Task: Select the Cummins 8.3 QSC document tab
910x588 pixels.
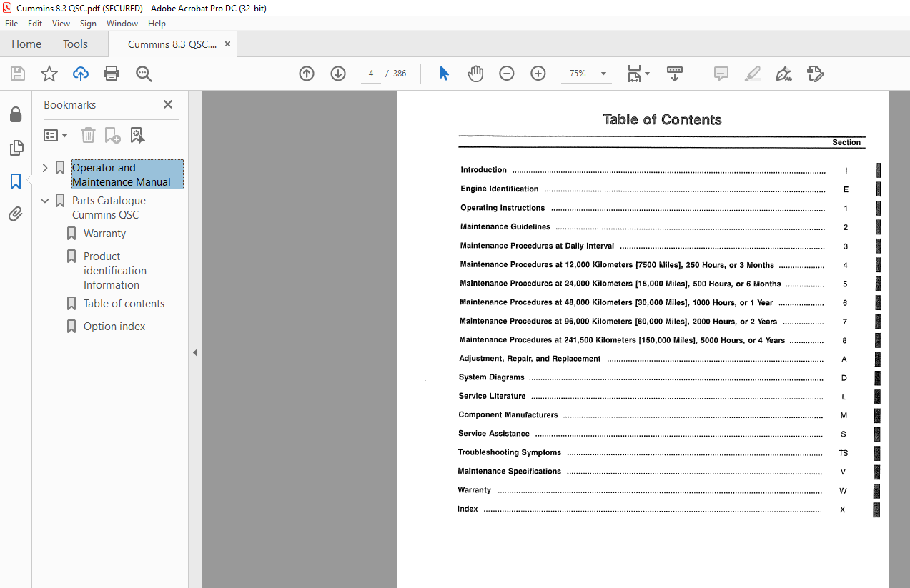Action: pos(172,44)
